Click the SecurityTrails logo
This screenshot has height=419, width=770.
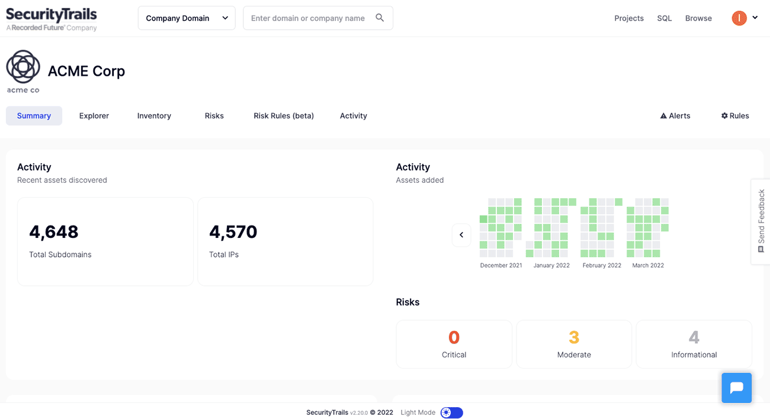point(52,19)
